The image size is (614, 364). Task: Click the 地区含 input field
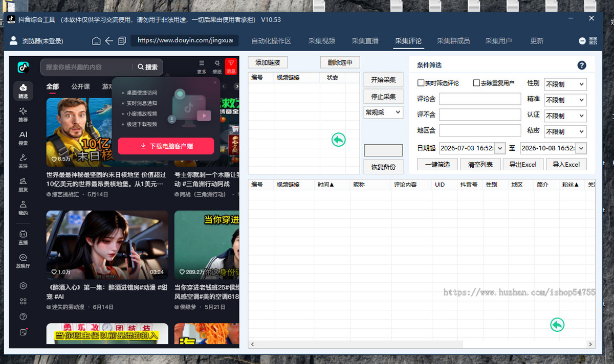480,131
